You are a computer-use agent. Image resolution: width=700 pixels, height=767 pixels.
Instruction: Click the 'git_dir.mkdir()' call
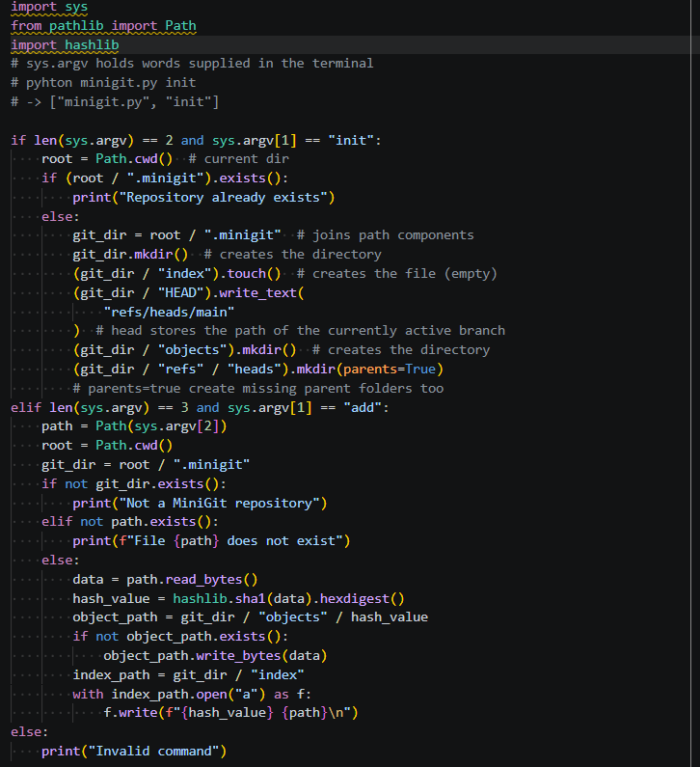[130, 255]
